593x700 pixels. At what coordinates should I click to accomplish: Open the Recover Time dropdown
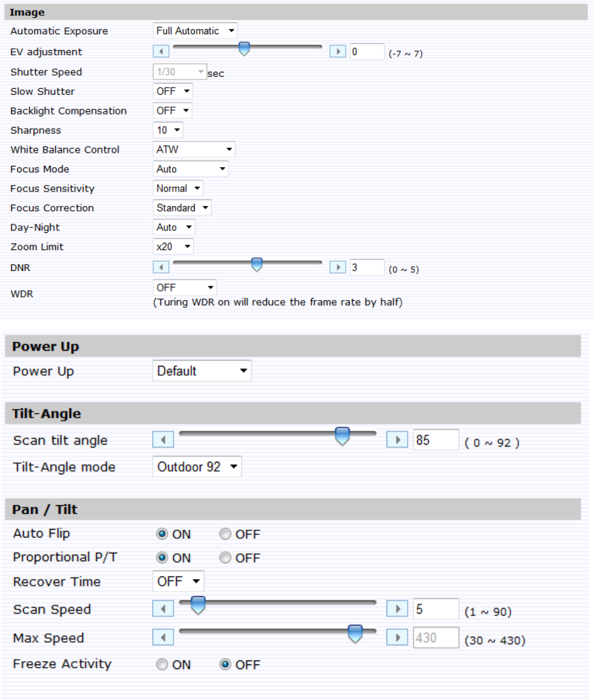point(178,582)
